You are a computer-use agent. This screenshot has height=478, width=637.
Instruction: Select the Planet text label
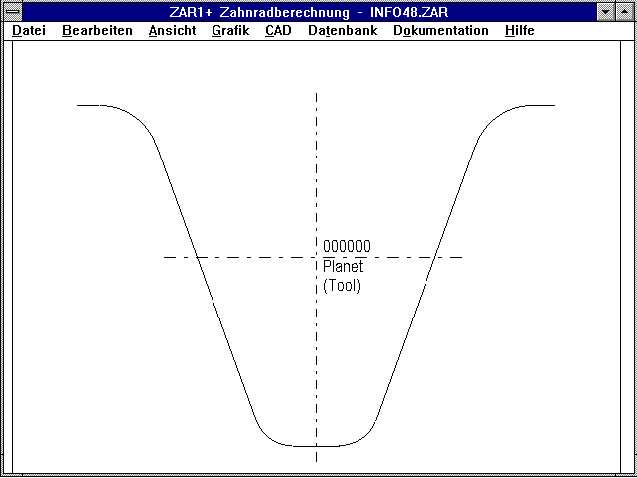pos(343,267)
